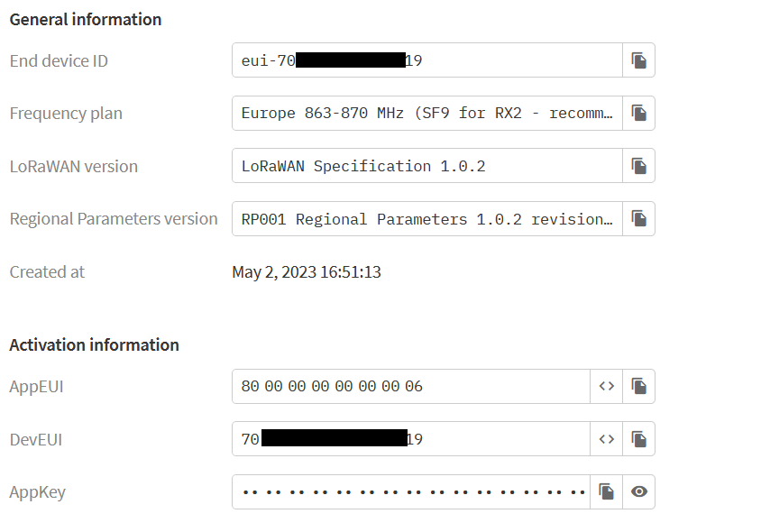Toggle AppEUI byte format view
Image resolution: width=761 pixels, height=532 pixels.
(x=607, y=386)
